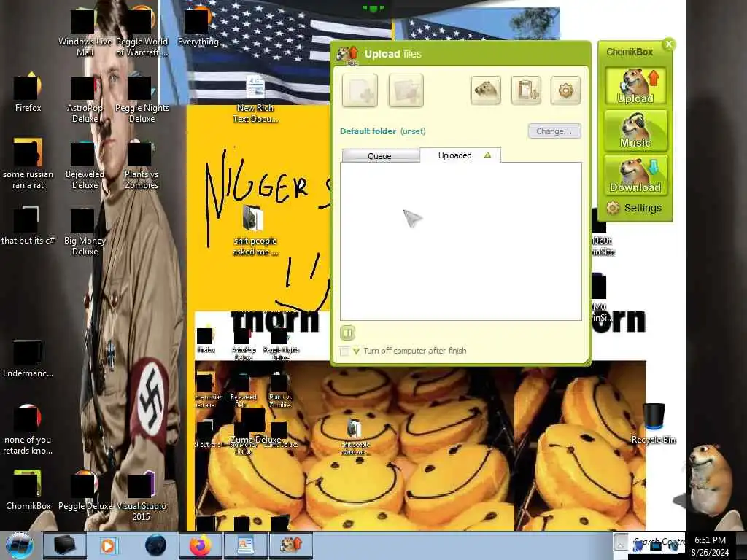Click the Default folder label
The width and height of the screenshot is (747, 560).
pyautogui.click(x=368, y=131)
